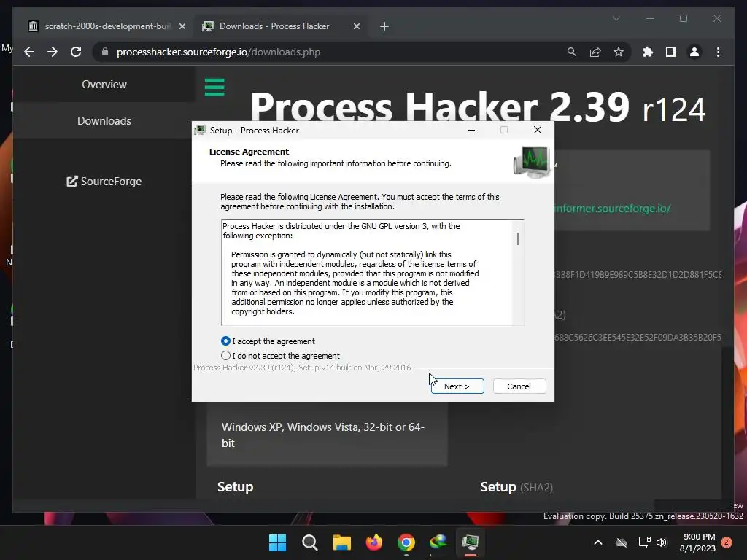Reload the downloads page
Viewport: 747px width, 560px height.
click(x=76, y=52)
